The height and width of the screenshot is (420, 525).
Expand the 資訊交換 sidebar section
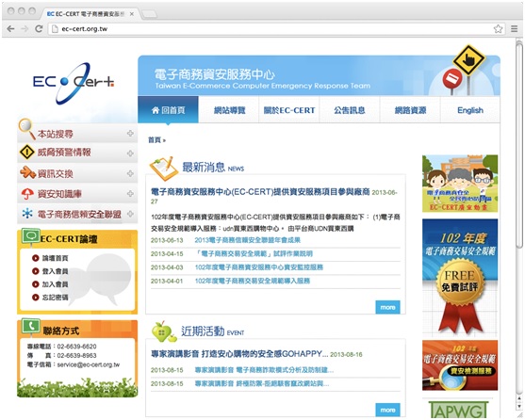point(130,173)
